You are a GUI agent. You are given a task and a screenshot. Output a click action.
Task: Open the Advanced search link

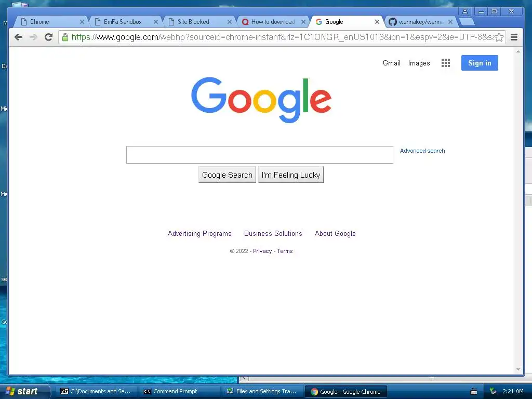(x=422, y=151)
